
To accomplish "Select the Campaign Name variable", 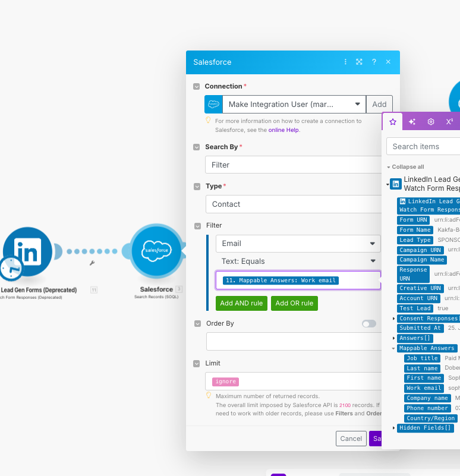I will click(422, 260).
